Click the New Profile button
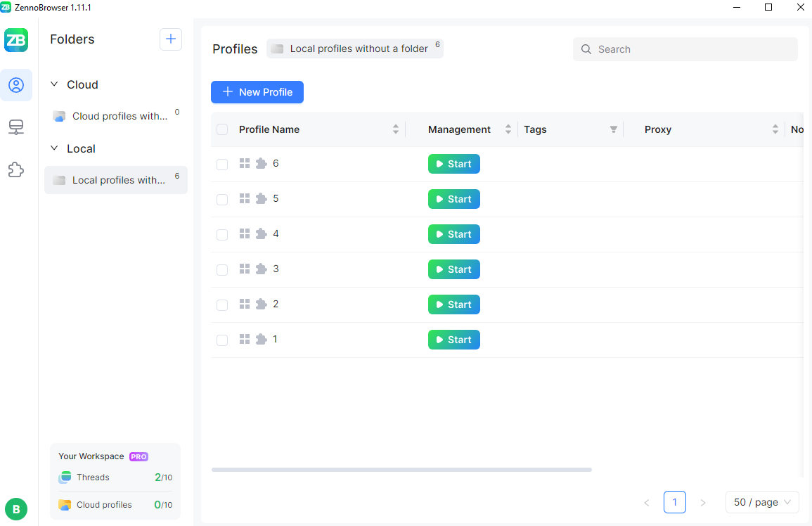The height and width of the screenshot is (526, 812). point(257,92)
